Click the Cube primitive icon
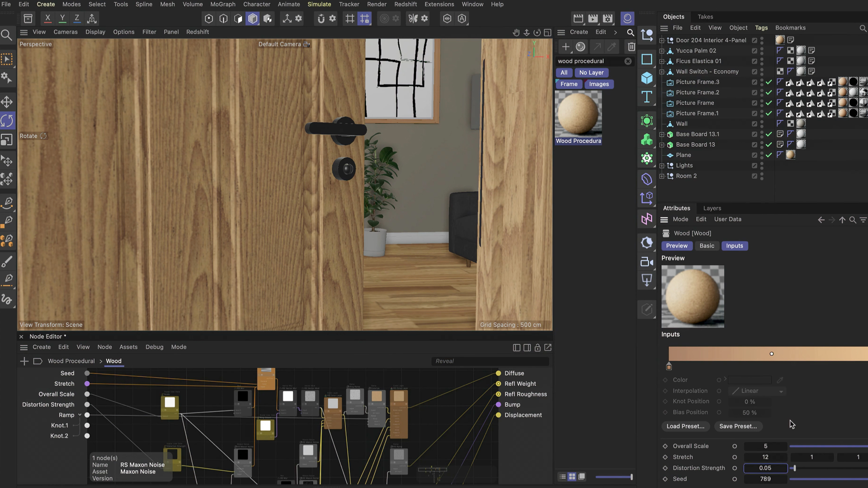868x488 pixels. tap(647, 78)
